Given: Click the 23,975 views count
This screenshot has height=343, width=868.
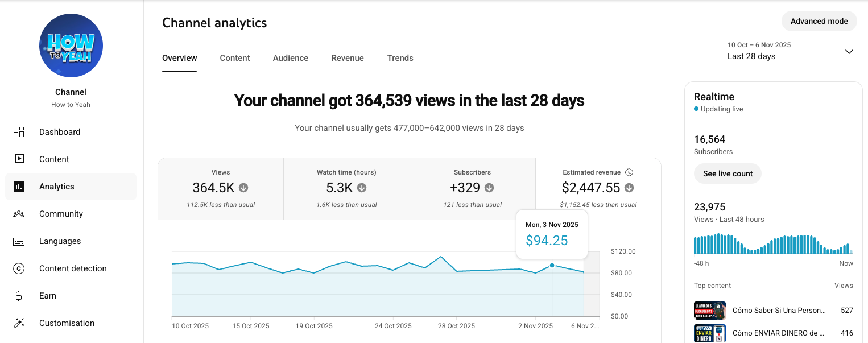Looking at the screenshot, I should [709, 207].
